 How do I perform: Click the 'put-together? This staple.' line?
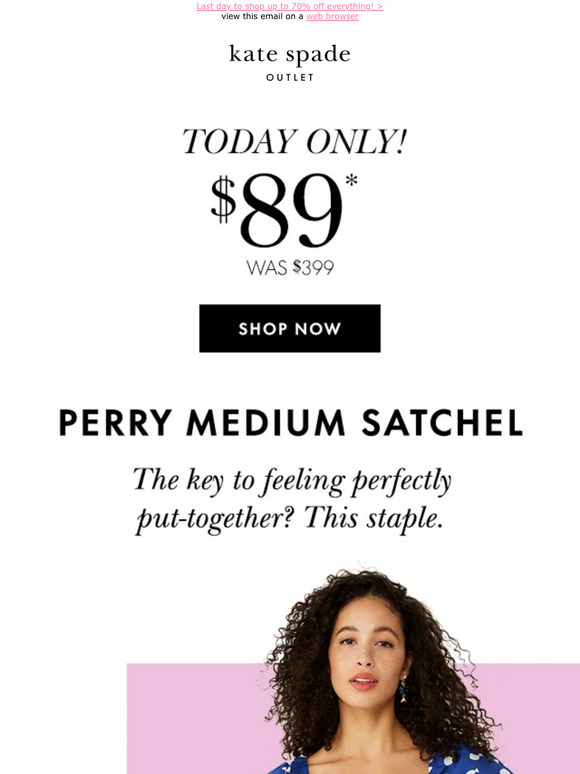[289, 520]
